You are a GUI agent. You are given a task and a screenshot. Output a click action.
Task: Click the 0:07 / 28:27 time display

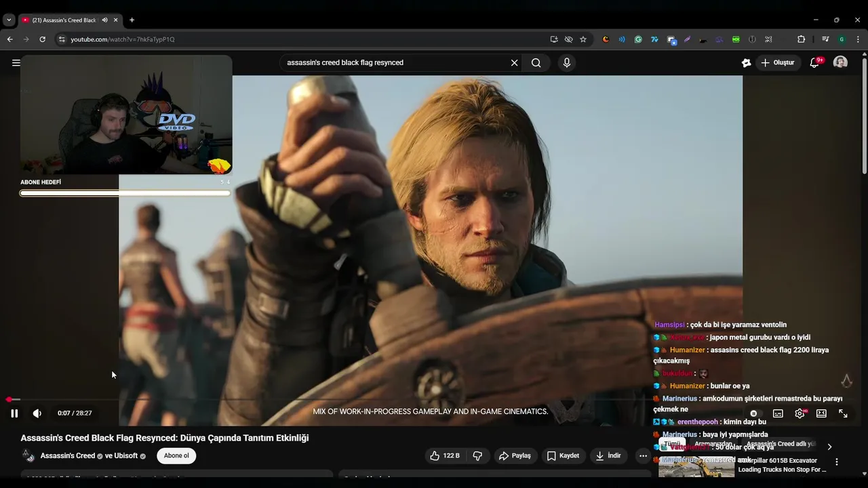tap(75, 413)
